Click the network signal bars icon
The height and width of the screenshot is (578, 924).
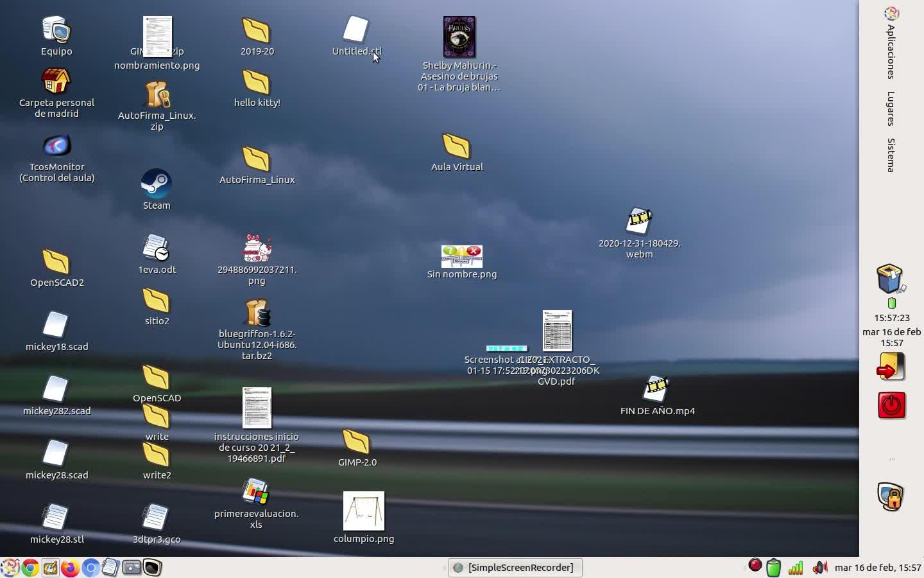[796, 568]
